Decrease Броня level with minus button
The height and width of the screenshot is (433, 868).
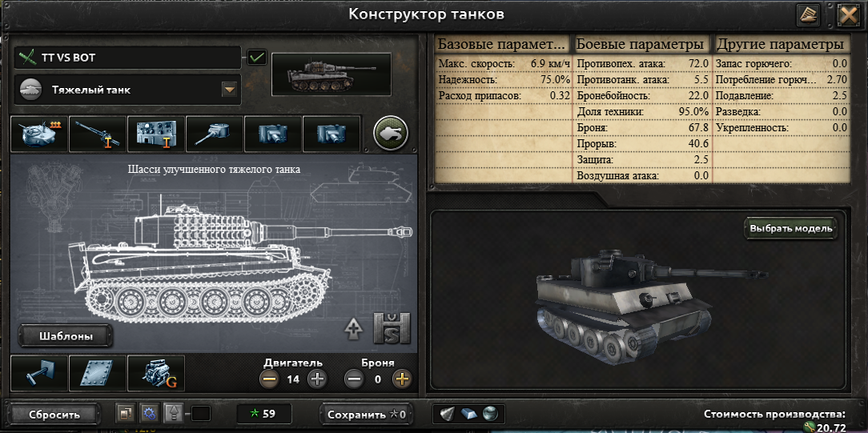(354, 379)
